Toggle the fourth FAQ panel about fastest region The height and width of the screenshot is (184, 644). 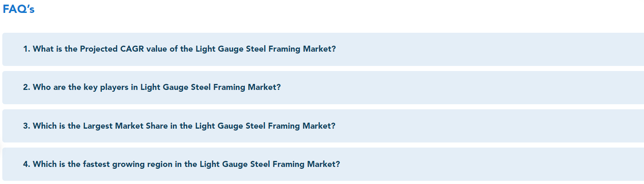(x=323, y=164)
